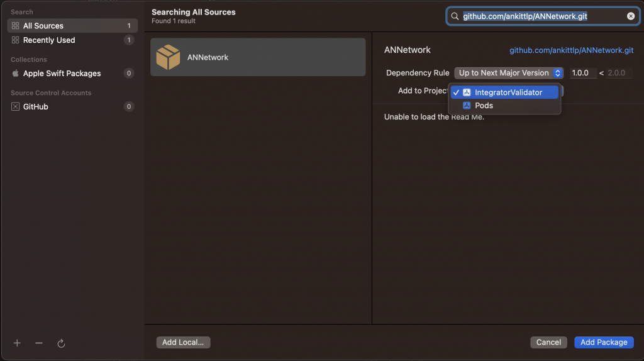This screenshot has height=361, width=644.
Task: Click the ANNetwork package box icon
Action: 168,57
